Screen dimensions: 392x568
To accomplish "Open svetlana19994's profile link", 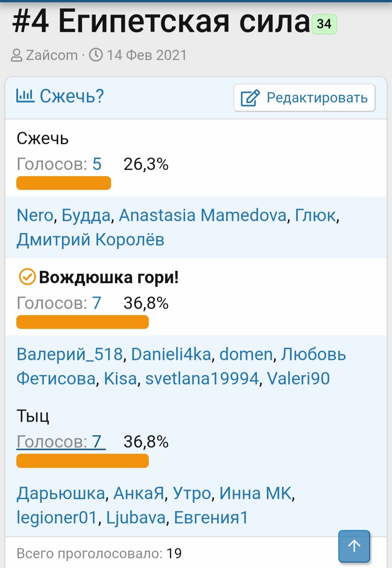I will (x=202, y=379).
